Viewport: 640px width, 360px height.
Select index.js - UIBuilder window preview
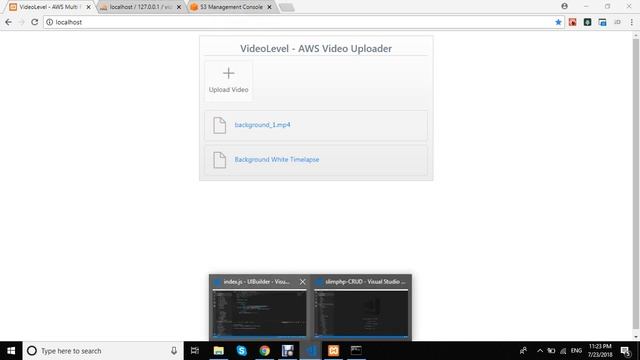click(259, 308)
